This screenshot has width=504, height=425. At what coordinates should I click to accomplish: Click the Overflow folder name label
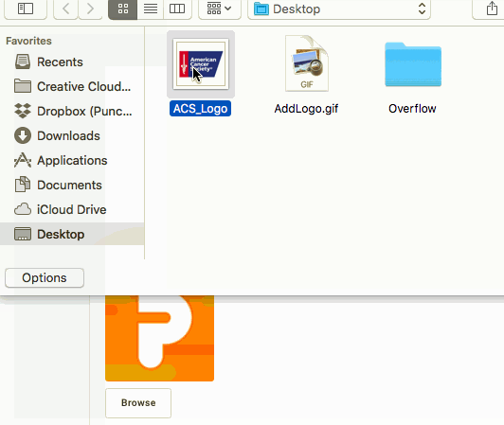click(412, 109)
